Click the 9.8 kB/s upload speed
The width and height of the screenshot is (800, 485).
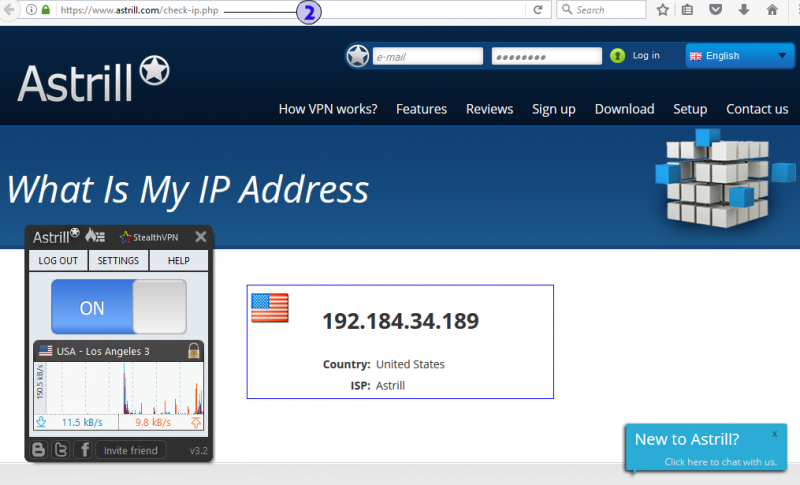pos(153,422)
